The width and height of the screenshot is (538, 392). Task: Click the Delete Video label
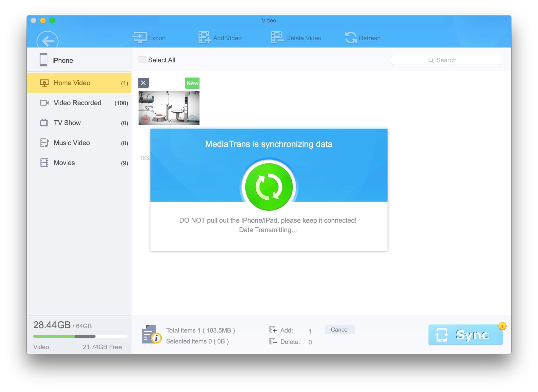(x=304, y=38)
